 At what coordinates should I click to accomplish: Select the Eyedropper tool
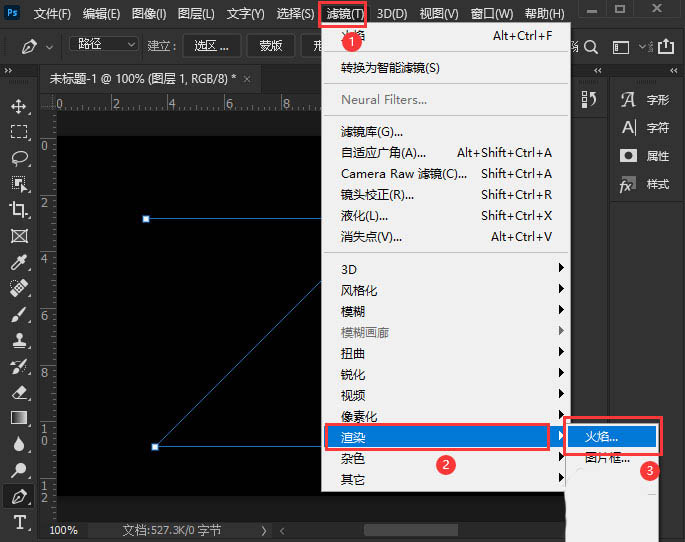pyautogui.click(x=18, y=262)
